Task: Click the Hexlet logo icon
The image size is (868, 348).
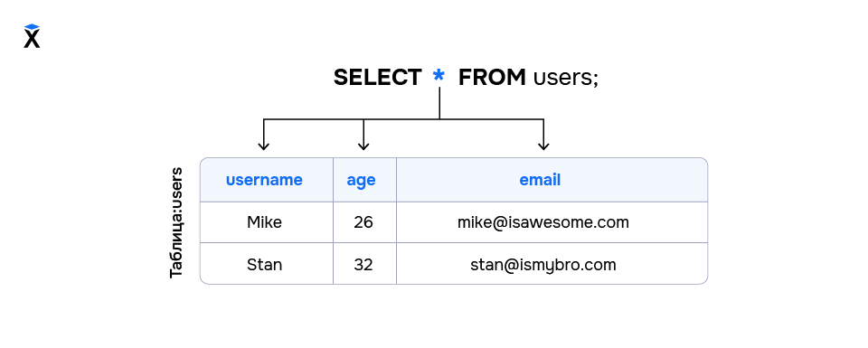Action: tap(33, 36)
